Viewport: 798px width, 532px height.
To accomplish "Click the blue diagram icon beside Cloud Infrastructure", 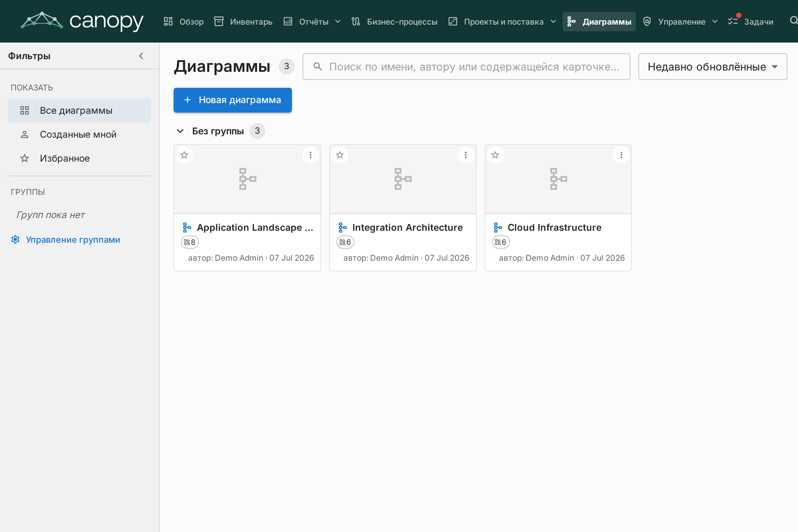I will (498, 227).
